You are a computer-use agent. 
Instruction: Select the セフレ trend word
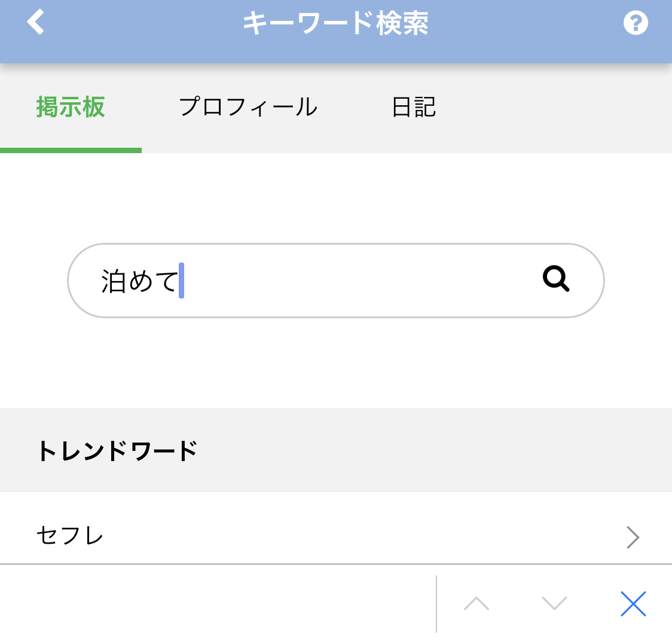(71, 535)
